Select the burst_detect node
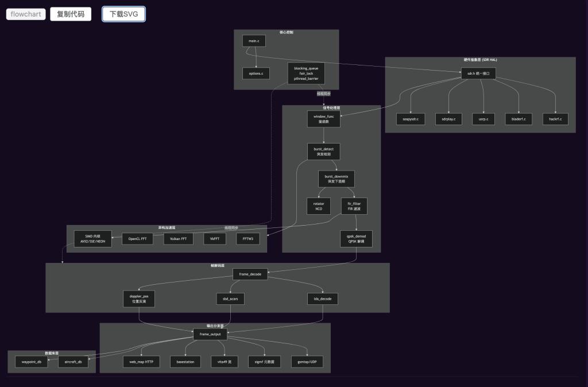Image resolution: width=588 pixels, height=387 pixels. point(324,152)
